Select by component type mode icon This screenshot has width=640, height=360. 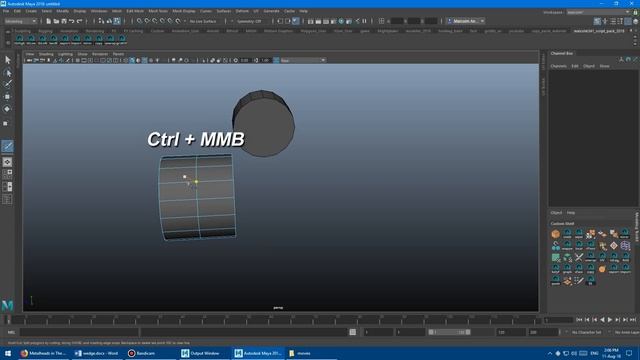click(117, 21)
